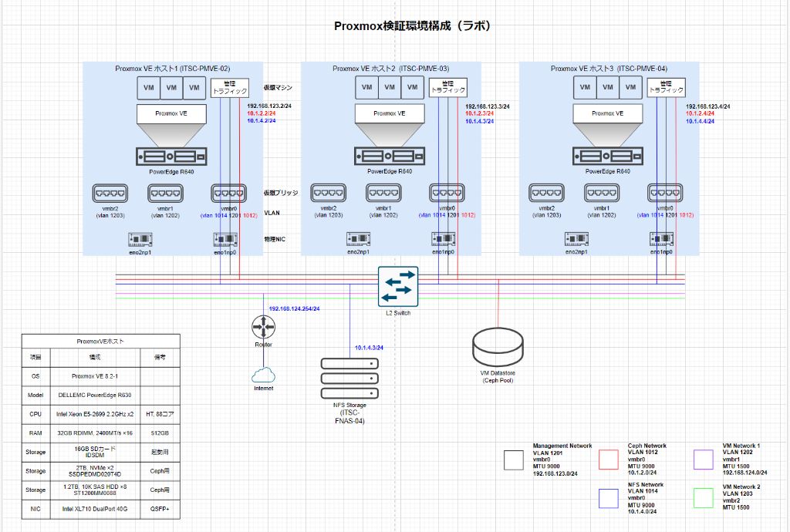The width and height of the screenshot is (790, 532).
Task: Select the Proxmox VE box on ホスト2
Action: (x=389, y=113)
